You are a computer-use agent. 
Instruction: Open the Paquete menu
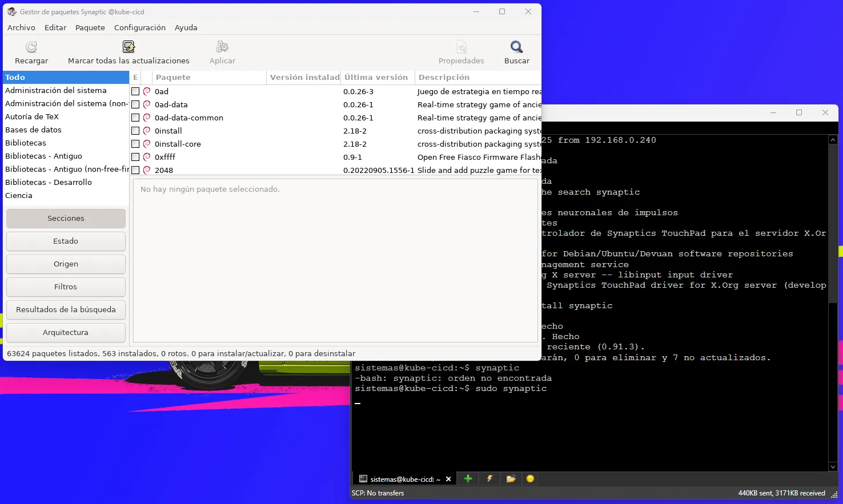tap(90, 27)
